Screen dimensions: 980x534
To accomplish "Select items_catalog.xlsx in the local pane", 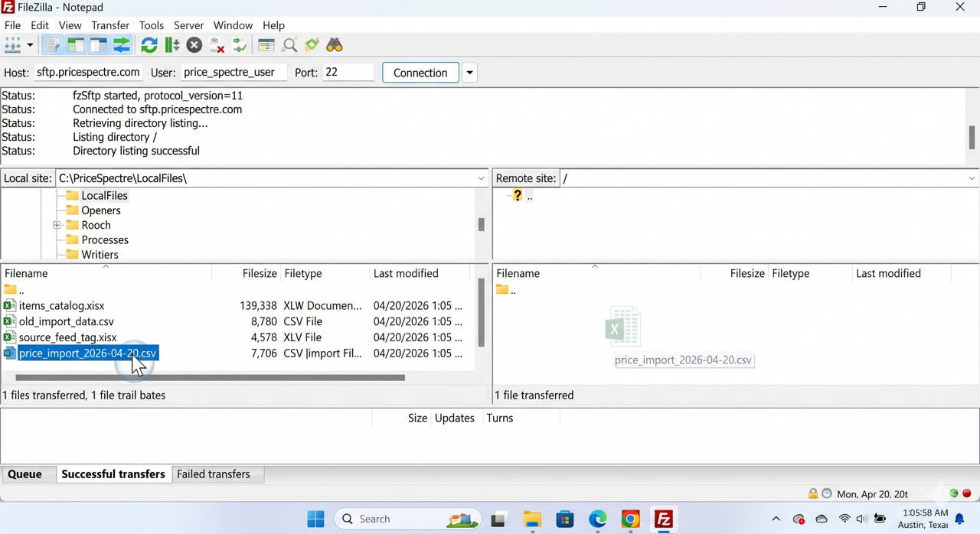I will point(61,305).
